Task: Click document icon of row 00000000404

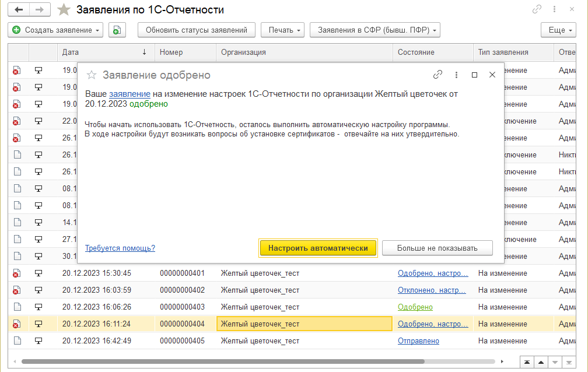Action: [x=16, y=324]
